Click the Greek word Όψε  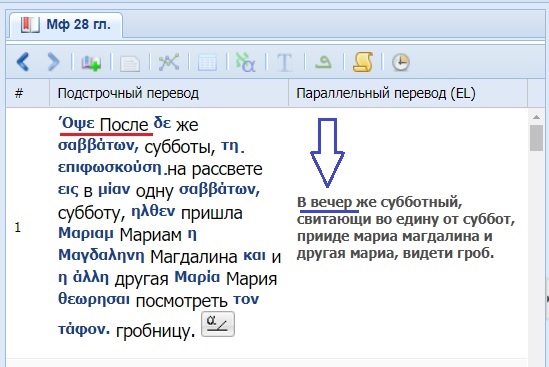tap(76, 124)
